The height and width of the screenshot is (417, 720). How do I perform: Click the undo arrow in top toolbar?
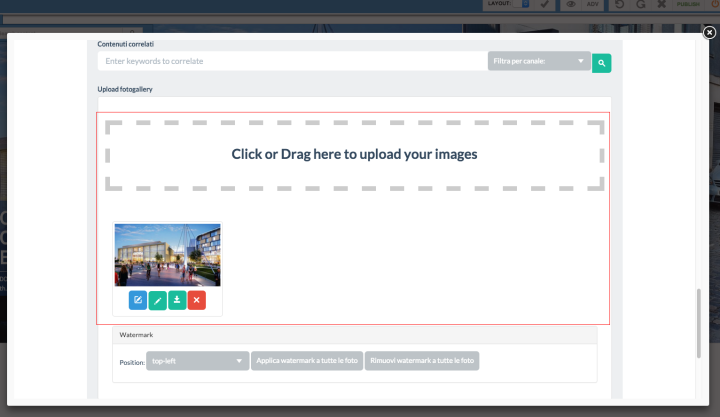pos(619,5)
